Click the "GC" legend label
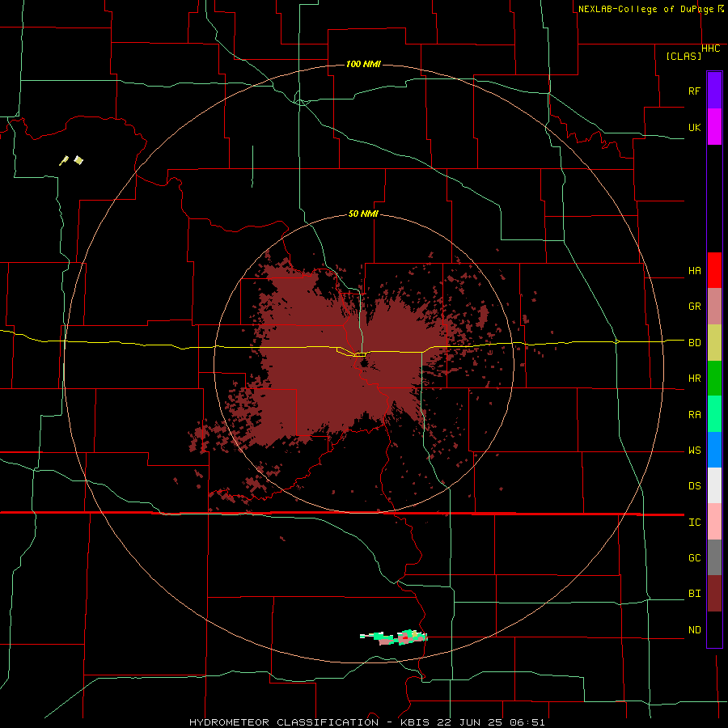 (x=694, y=558)
